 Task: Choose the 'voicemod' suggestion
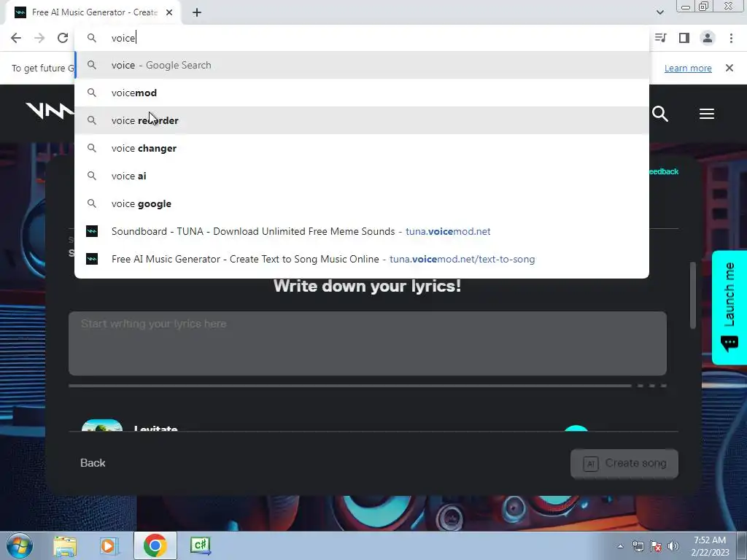(x=362, y=93)
